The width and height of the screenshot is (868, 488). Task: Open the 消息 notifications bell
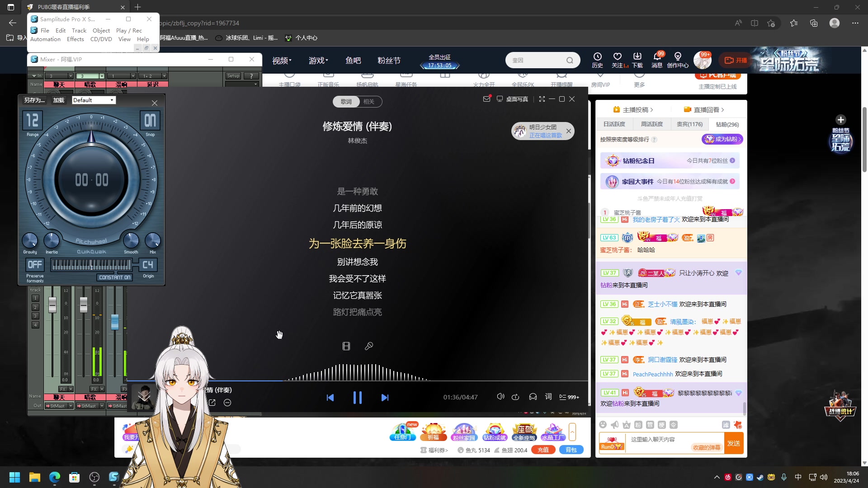657,60
